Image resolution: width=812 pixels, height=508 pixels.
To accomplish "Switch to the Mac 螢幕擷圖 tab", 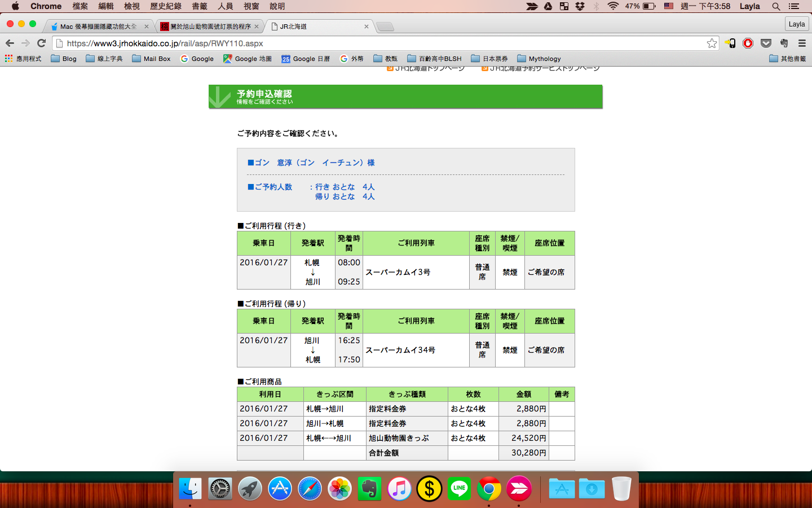I will [x=99, y=27].
